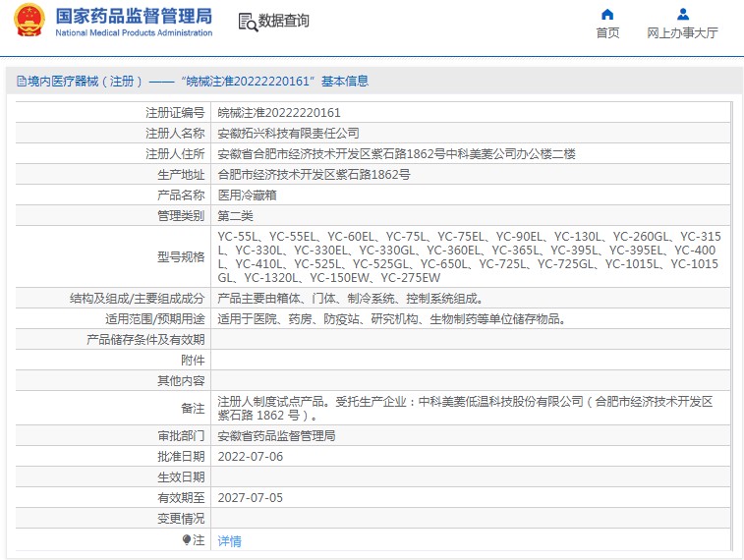Click production address 合肥市经济技术开发区紫石路1862号

pos(314,175)
